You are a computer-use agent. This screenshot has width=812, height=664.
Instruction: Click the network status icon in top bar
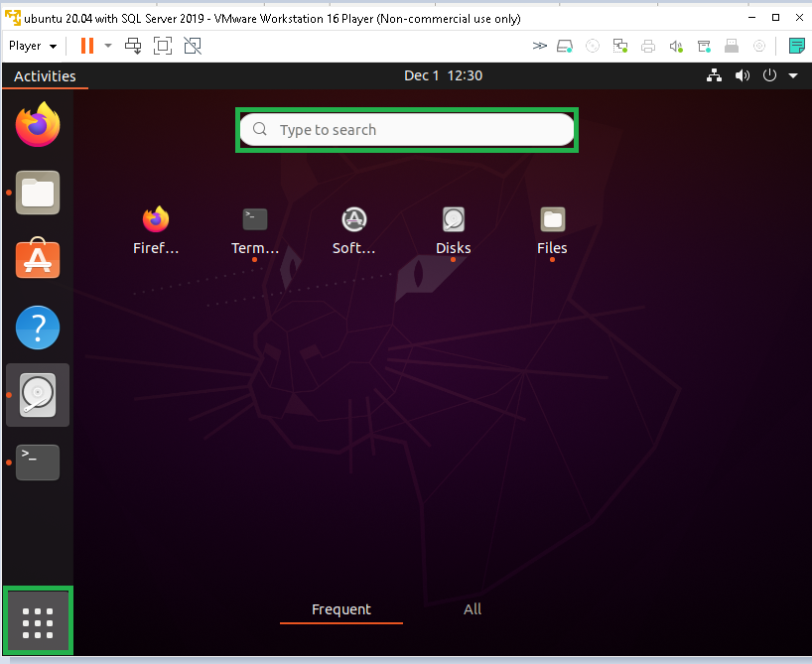point(714,75)
